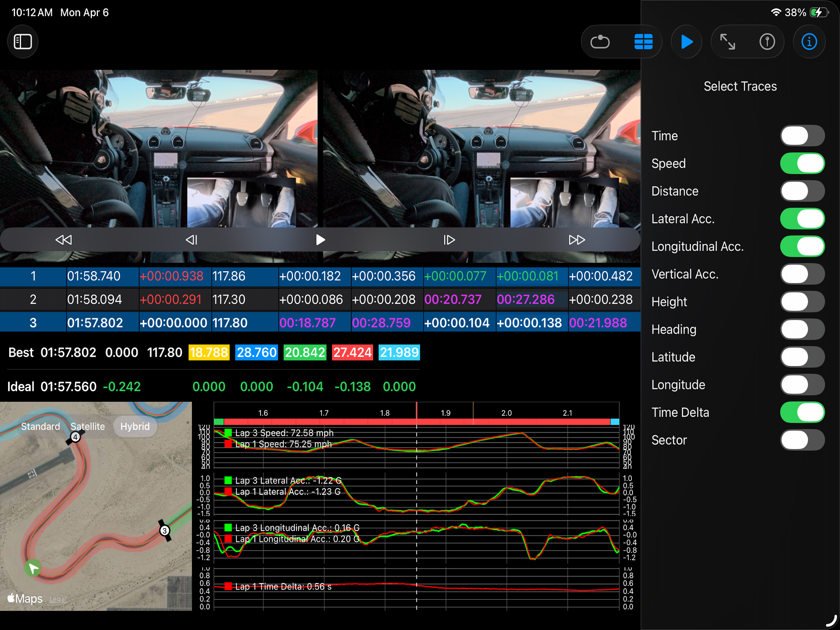Image resolution: width=840 pixels, height=630 pixels.
Task: Tap the battery status icon
Action: tap(820, 13)
